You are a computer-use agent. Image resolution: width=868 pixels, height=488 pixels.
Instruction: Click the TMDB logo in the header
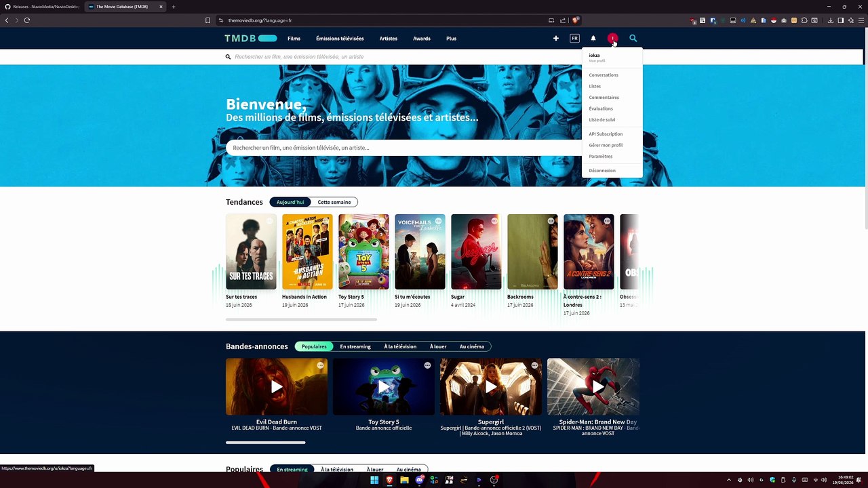(251, 39)
